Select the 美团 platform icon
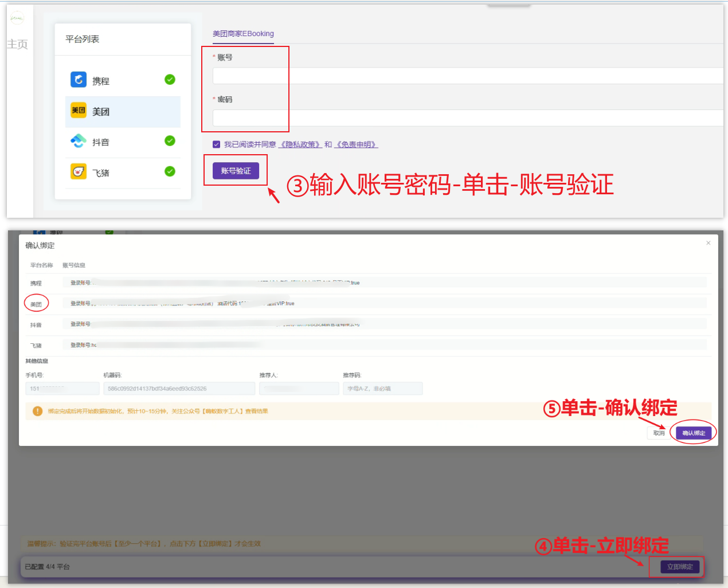Screen dimensions: 728x588 [x=78, y=111]
